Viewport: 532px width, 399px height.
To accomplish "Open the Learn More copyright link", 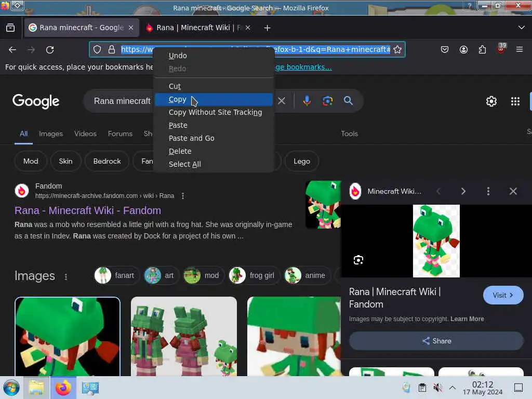I will [x=467, y=319].
